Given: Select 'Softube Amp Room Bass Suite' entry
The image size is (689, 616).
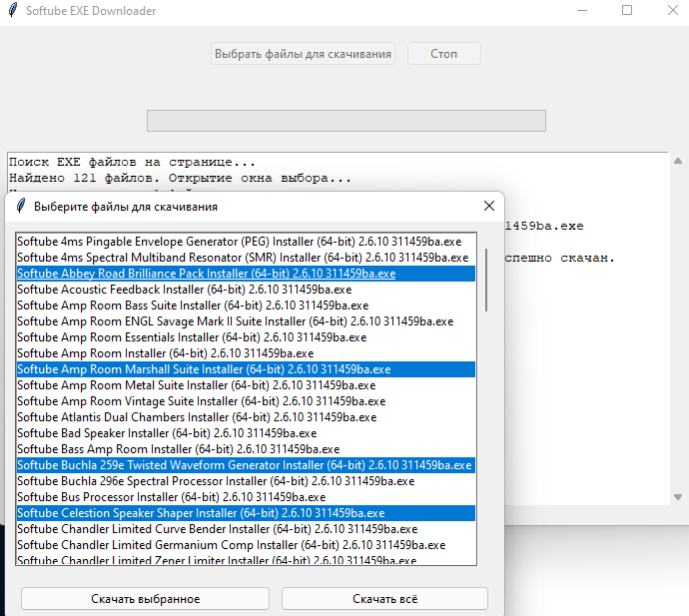Looking at the screenshot, I should [x=246, y=306].
